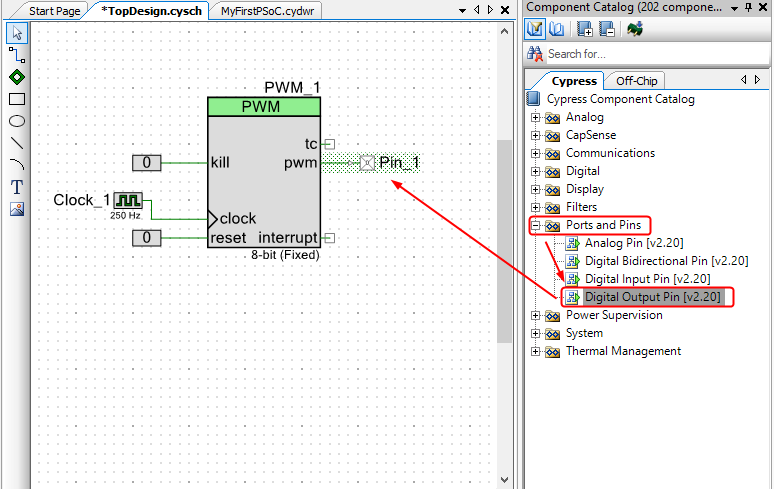This screenshot has width=774, height=489.
Task: Pick the green diamond sheet connector tool
Action: coord(16,77)
